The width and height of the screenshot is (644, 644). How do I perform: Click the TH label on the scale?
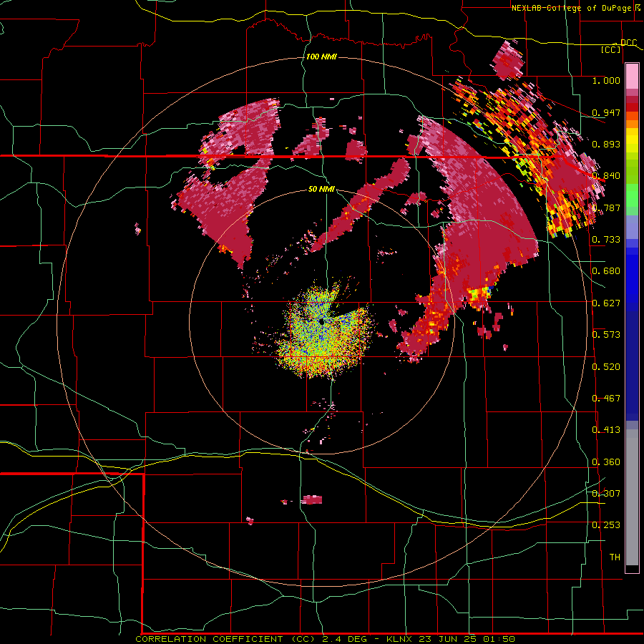click(615, 557)
